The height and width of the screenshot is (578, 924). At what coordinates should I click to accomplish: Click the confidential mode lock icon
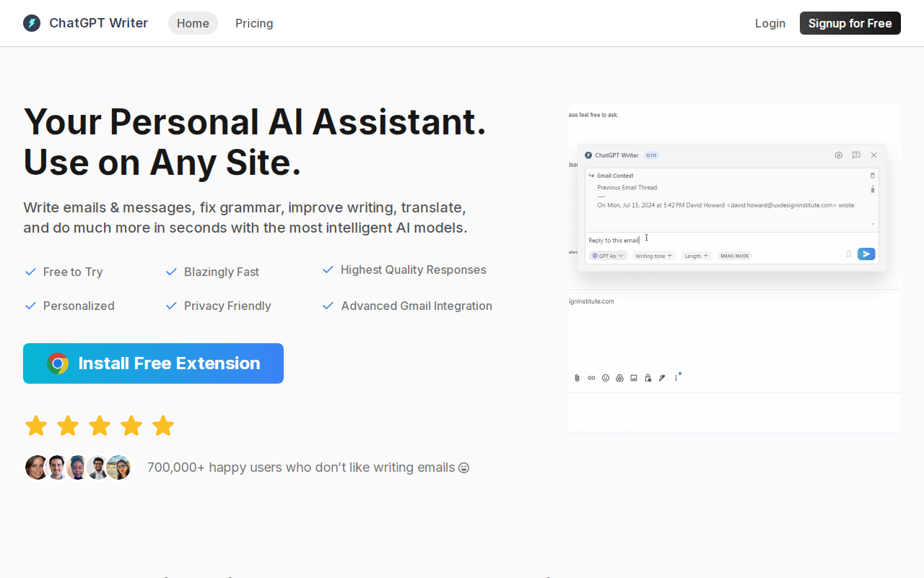(648, 378)
